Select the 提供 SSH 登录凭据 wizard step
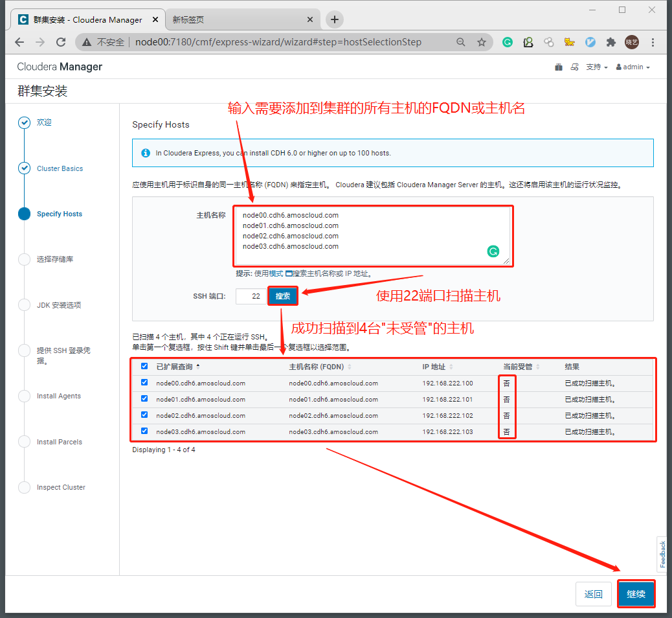Viewport: 672px width, 618px height. coord(63,356)
